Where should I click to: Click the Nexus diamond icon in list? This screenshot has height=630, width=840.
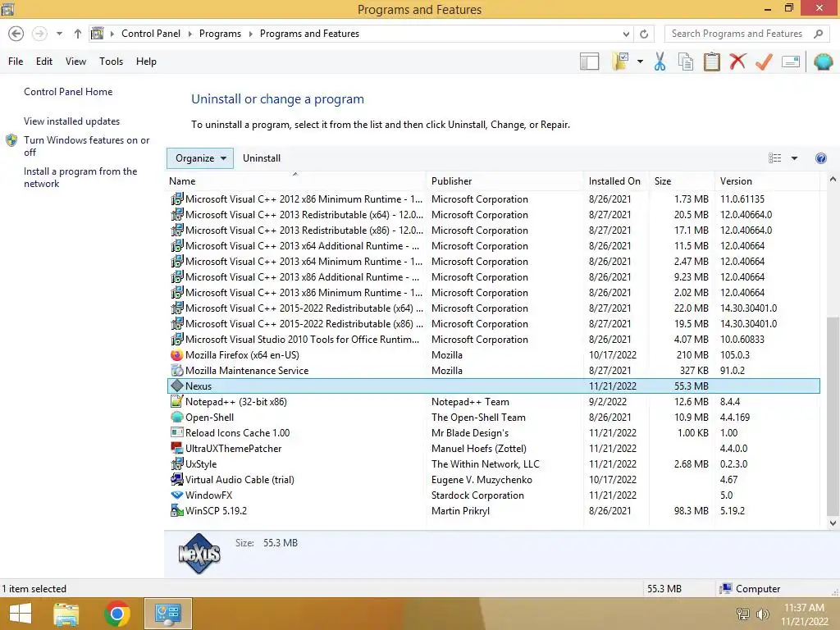point(177,386)
